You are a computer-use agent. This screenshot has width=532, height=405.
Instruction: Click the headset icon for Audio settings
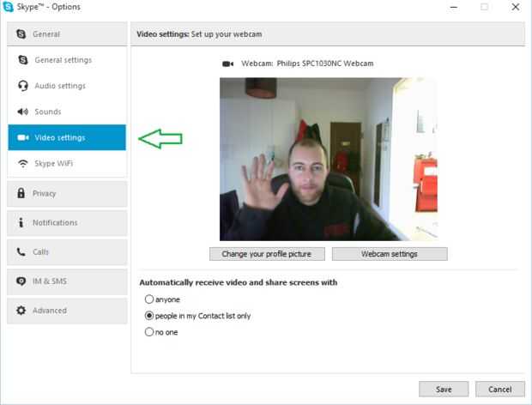tap(22, 86)
